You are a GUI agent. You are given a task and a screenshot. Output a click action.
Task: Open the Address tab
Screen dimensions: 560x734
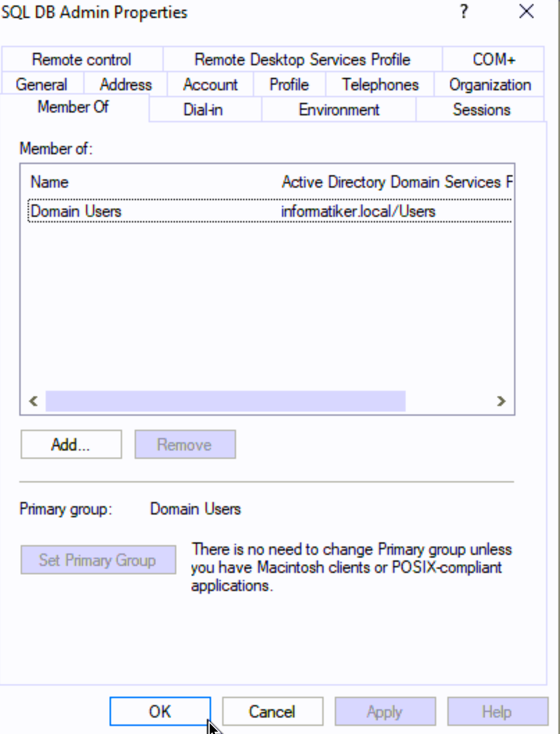click(126, 84)
